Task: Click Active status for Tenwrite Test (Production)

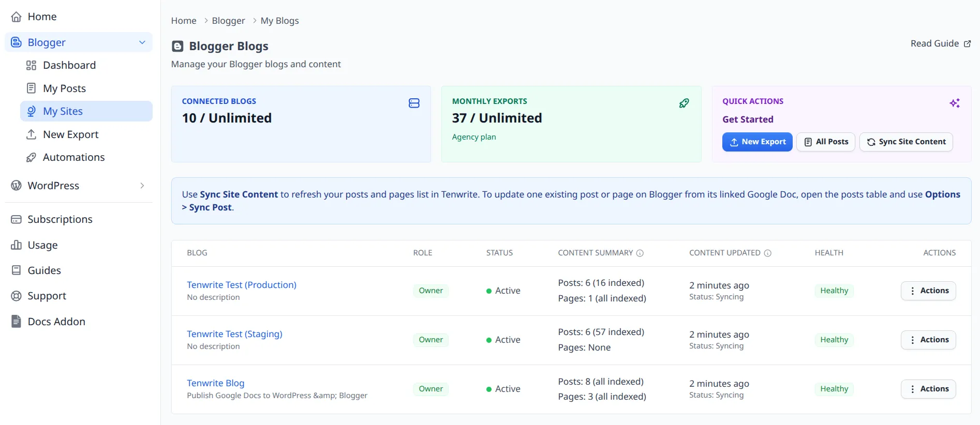Action: (x=503, y=291)
